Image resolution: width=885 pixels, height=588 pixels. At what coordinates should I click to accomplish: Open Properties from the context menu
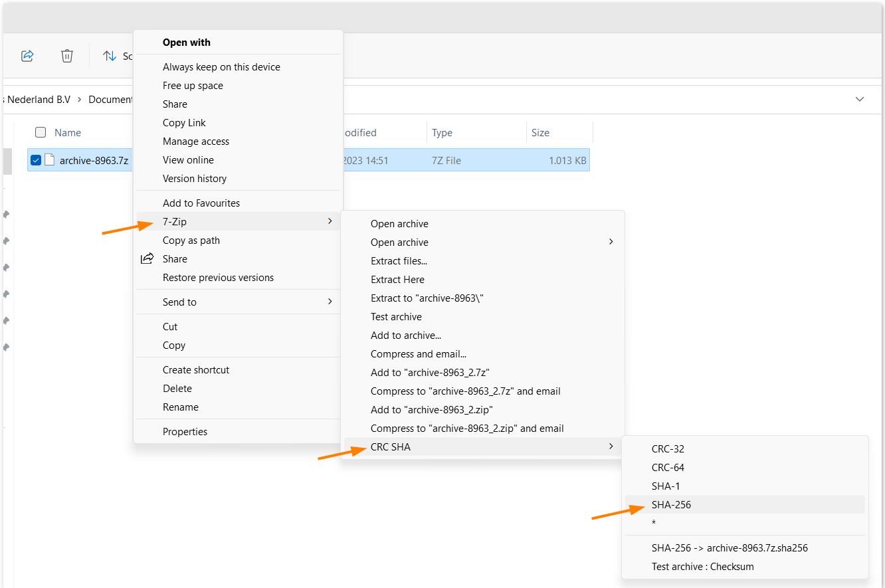point(185,432)
